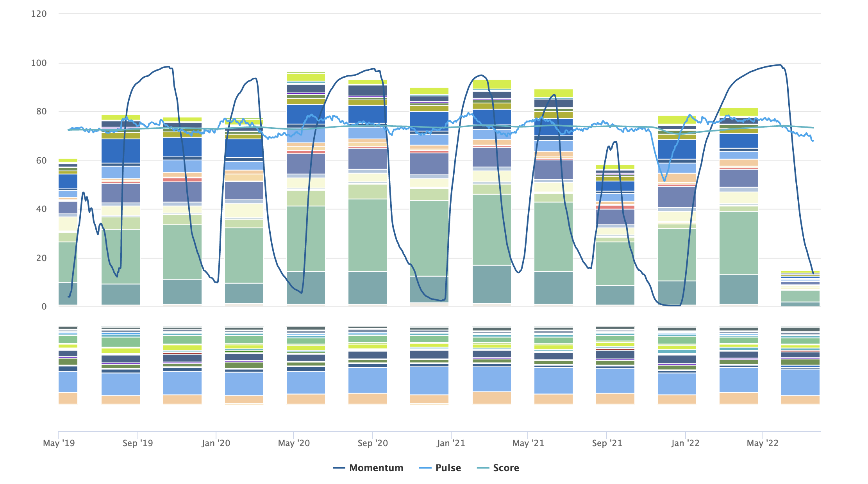
Task: Toggle the Momentum series legend item
Action: (x=376, y=468)
